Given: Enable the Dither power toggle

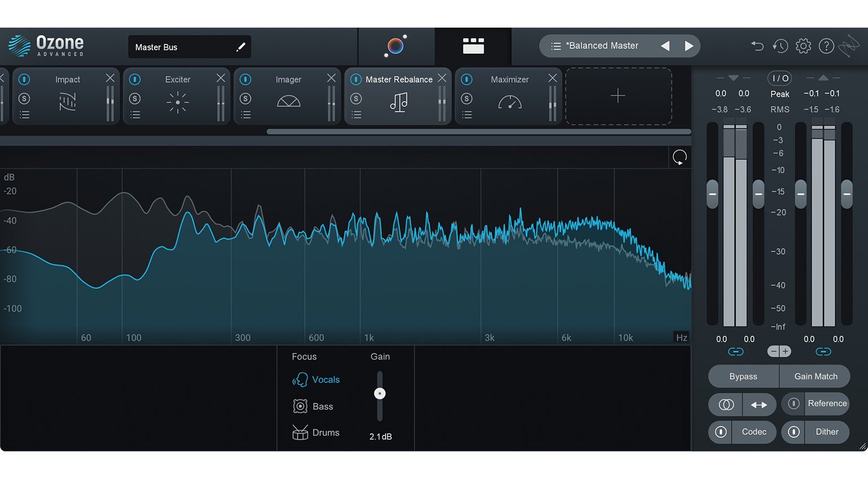Looking at the screenshot, I should [794, 432].
